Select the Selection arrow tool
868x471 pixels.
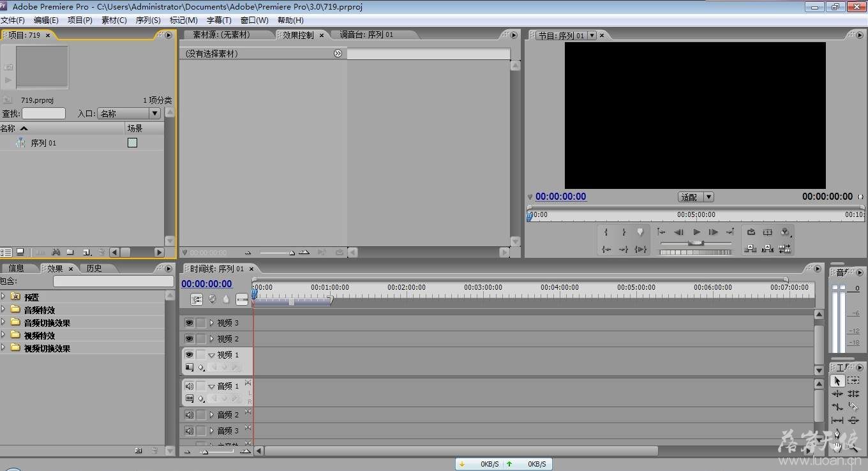click(837, 380)
